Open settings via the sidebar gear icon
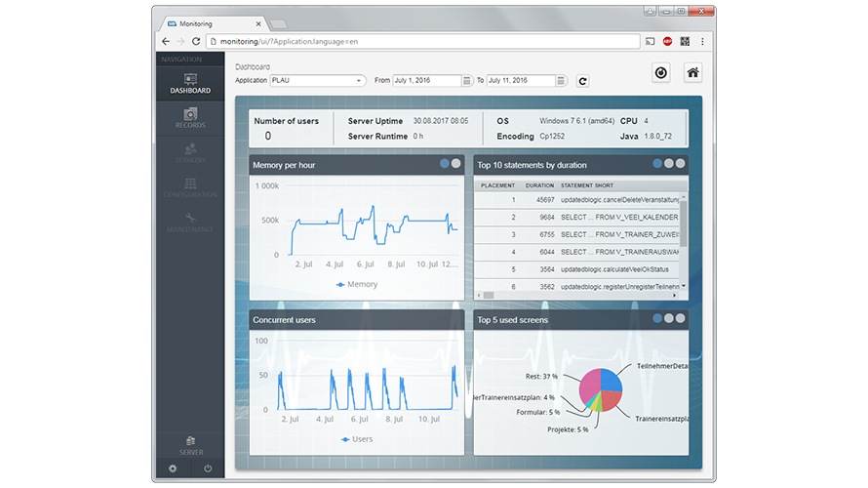Viewport: 868px width, 488px height. point(173,468)
